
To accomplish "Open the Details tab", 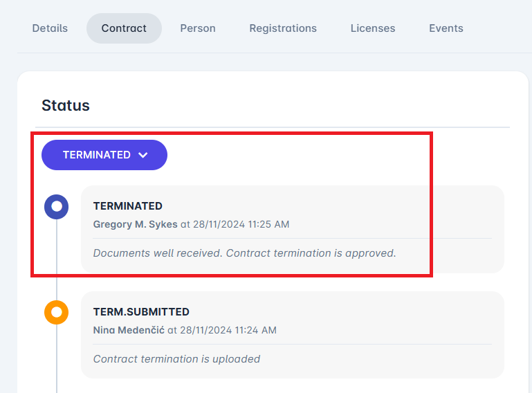I will (50, 28).
